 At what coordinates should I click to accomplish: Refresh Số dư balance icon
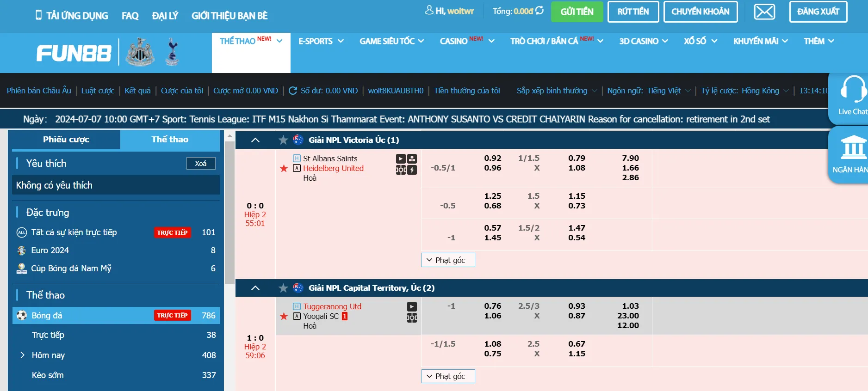[x=292, y=91]
